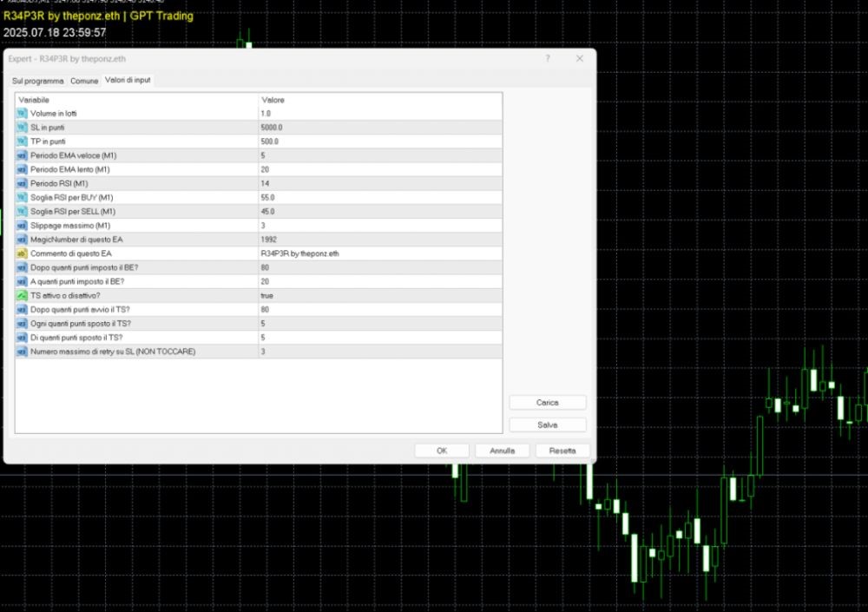Click the string icon for Commento di questo EA
Viewport: 868px width, 612px height.
[x=23, y=253]
